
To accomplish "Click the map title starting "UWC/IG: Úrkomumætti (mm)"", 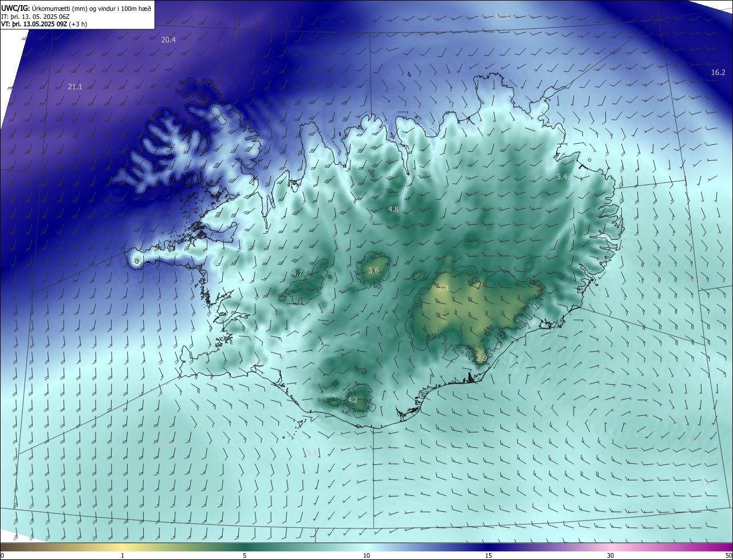I will pyautogui.click(x=76, y=8).
